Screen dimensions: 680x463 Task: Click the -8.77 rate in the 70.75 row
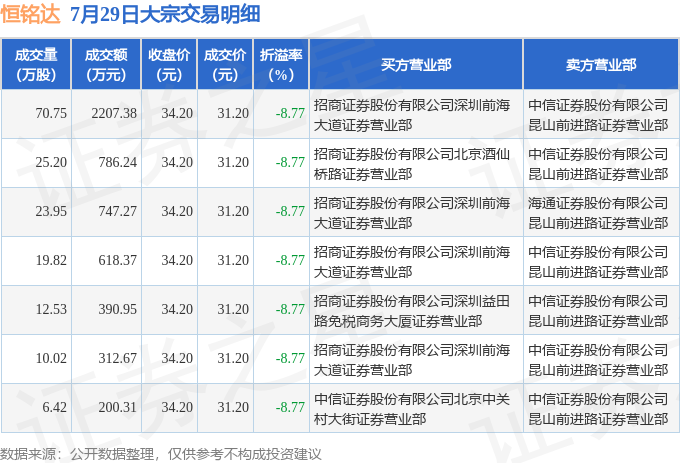[x=290, y=114]
